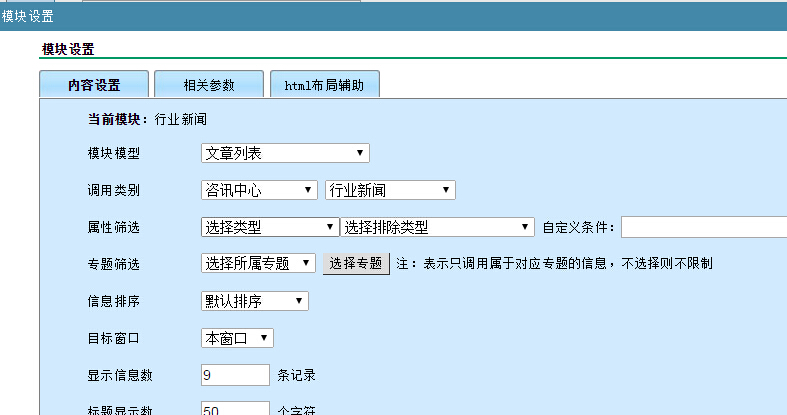
Task: Open the 选择排除类型 dropdown
Action: [x=438, y=227]
